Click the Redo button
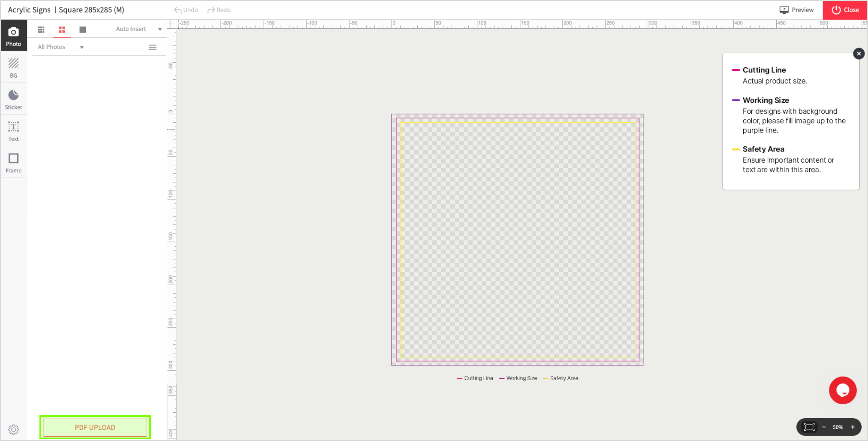 pos(219,10)
